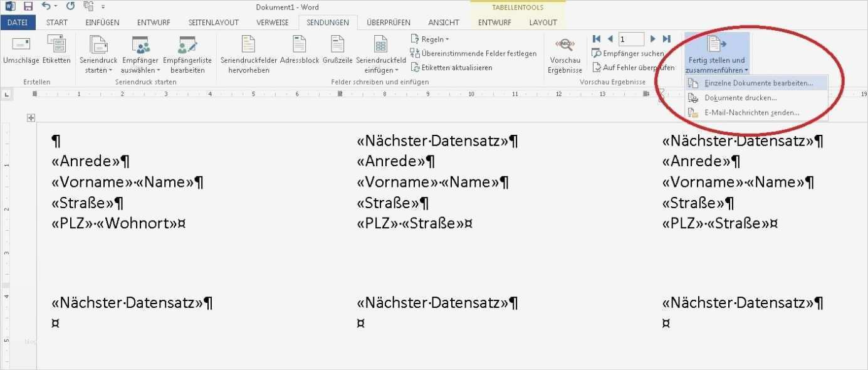Go to the last record
Viewport: 868px width, 370px height.
click(x=666, y=39)
